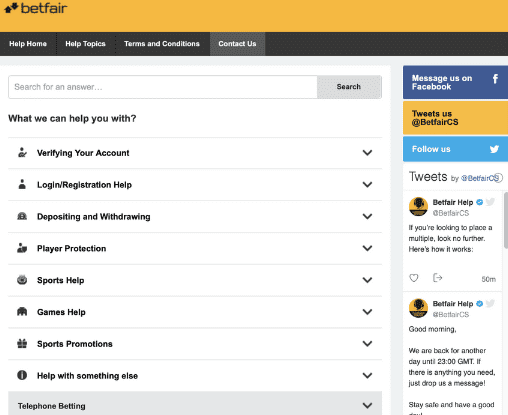Click the Facebook f icon

495,79
